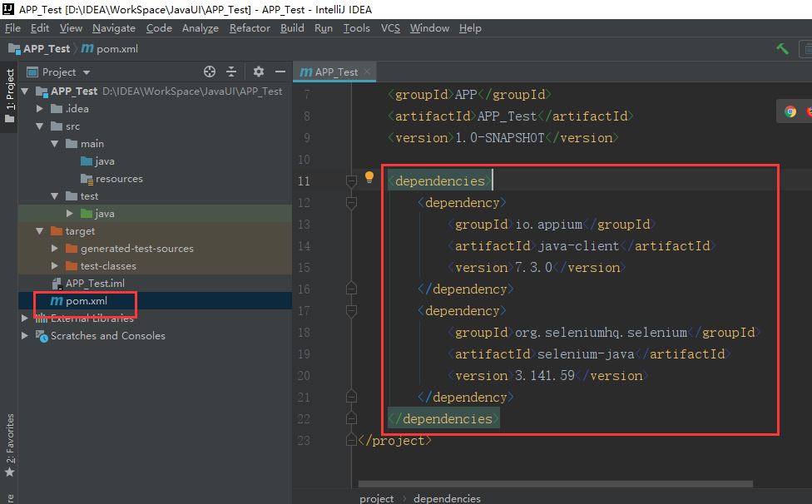Collapse the src folder
Screen dimensions: 812x504
click(x=40, y=126)
